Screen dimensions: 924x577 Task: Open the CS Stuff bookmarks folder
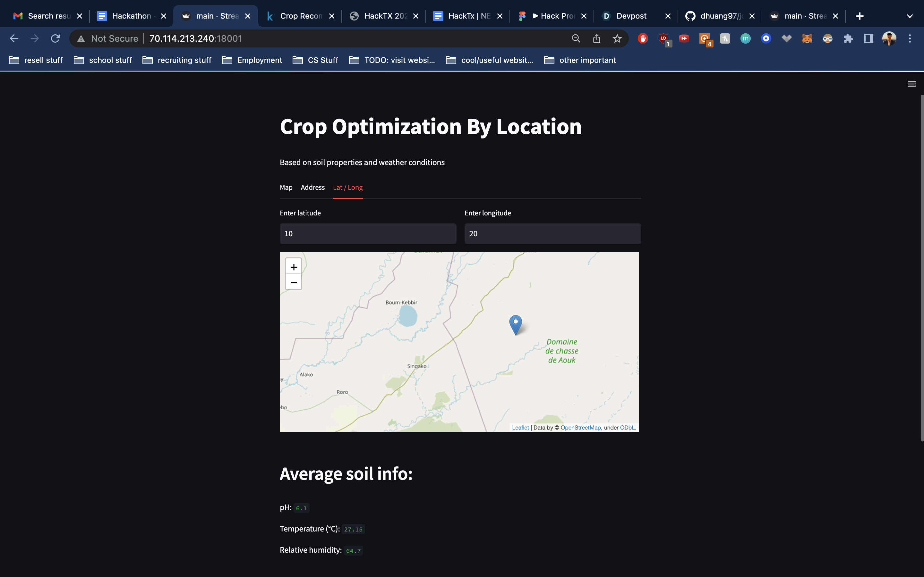[x=315, y=60]
